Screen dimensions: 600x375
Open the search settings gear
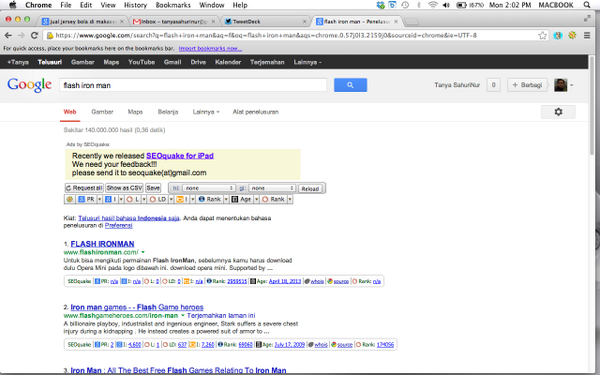pos(558,112)
